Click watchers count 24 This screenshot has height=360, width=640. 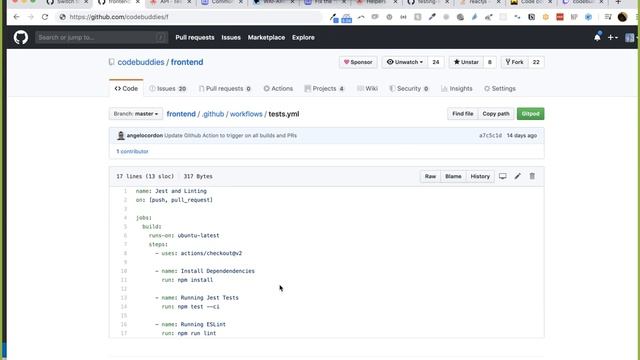coord(436,62)
